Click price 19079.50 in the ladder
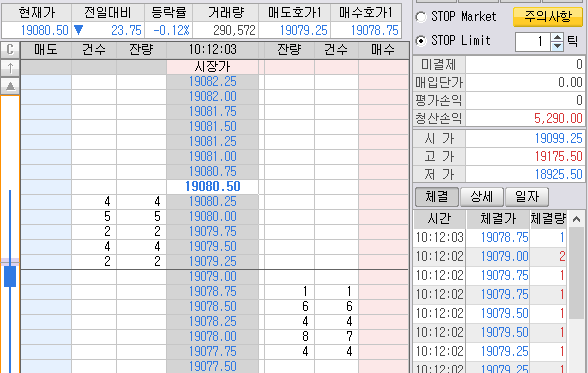Image resolution: width=588 pixels, height=373 pixels. point(213,247)
